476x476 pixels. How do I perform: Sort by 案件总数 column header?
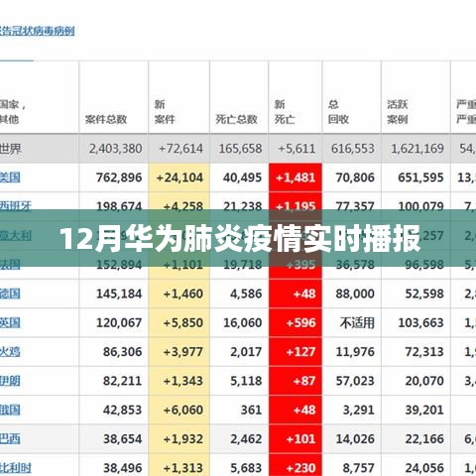(106, 119)
